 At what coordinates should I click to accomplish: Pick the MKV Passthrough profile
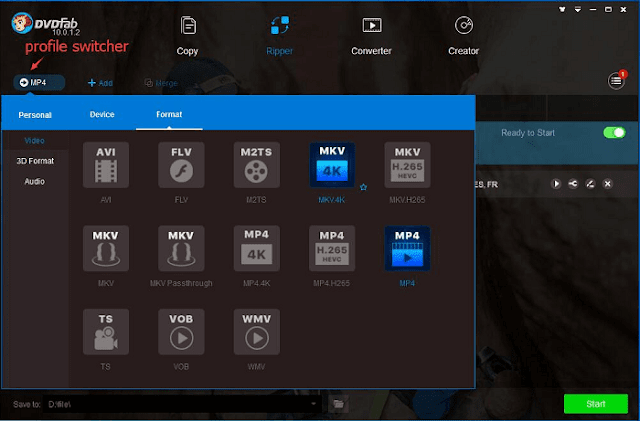tap(181, 248)
